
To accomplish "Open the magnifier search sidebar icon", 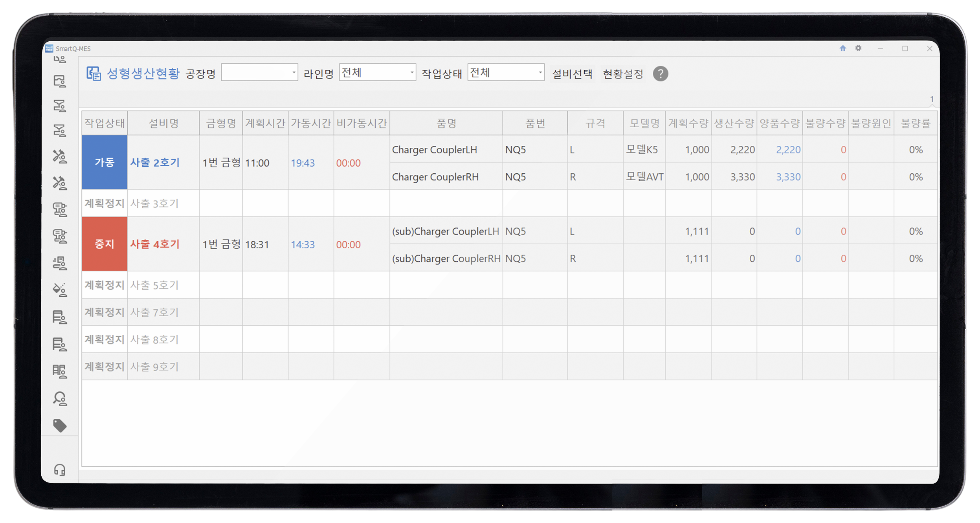I will [x=60, y=398].
